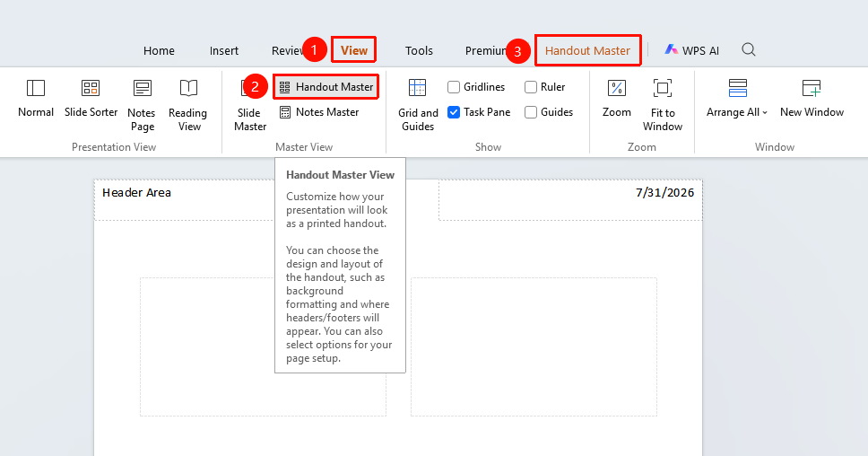Open Slide Sorter view
This screenshot has height=456, width=868.
click(x=91, y=99)
